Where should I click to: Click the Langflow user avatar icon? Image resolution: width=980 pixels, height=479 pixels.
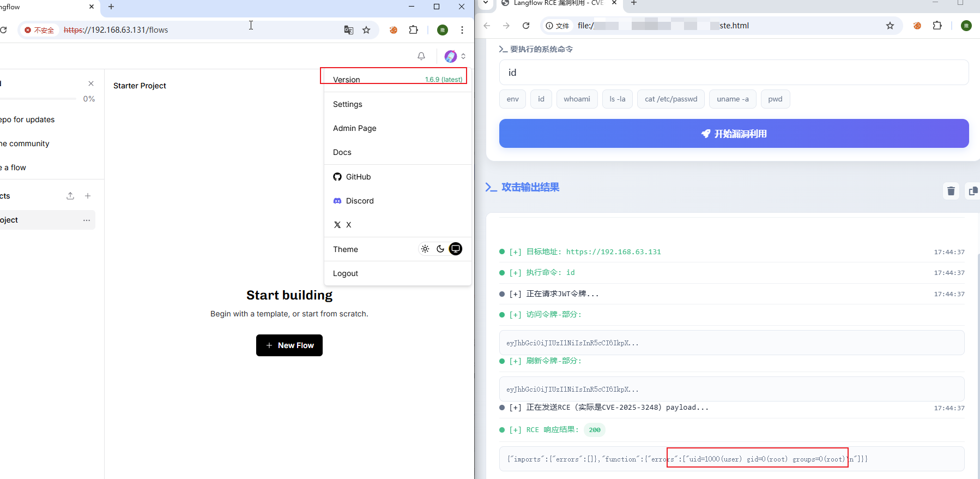451,56
